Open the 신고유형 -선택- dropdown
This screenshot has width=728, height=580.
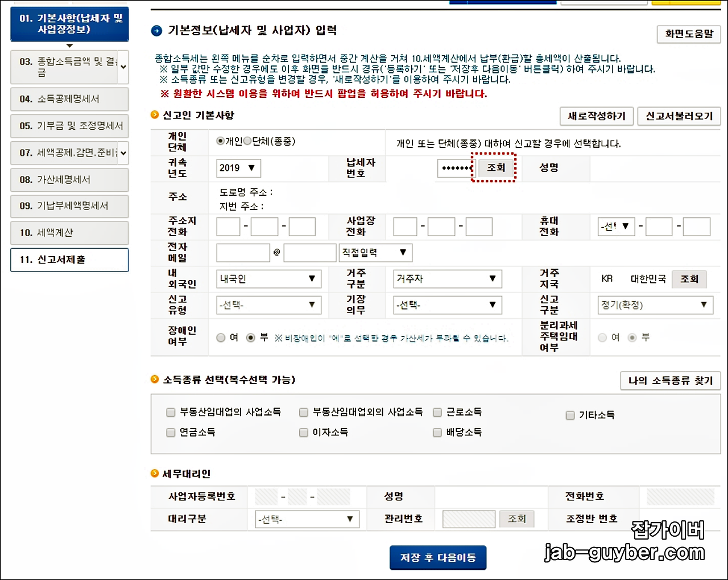coord(268,305)
